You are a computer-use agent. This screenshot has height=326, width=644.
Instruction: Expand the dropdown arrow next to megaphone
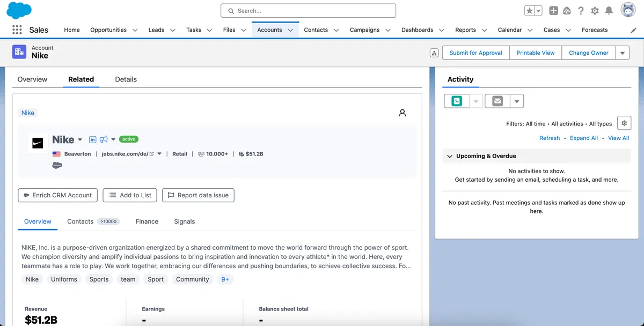[x=113, y=139]
